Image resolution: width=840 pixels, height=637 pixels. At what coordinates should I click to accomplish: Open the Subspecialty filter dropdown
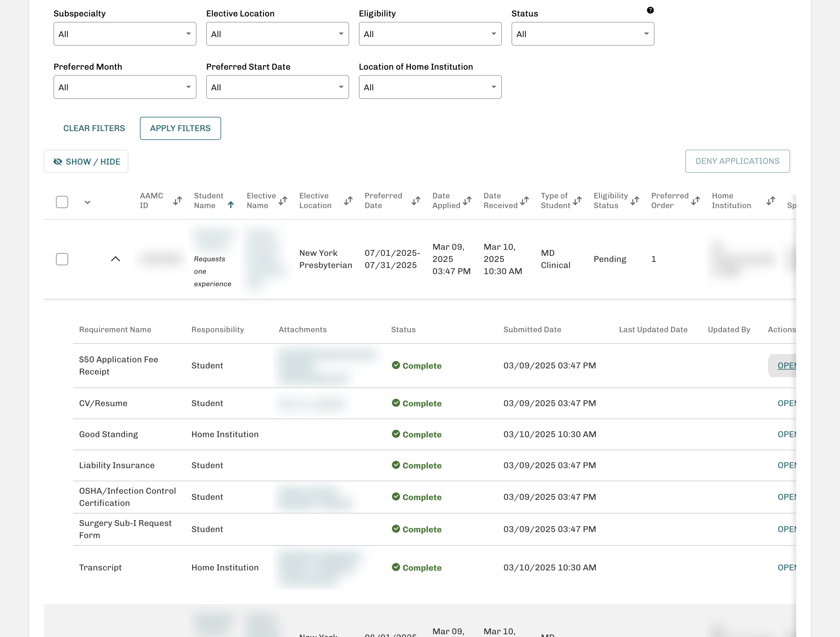pyautogui.click(x=125, y=34)
